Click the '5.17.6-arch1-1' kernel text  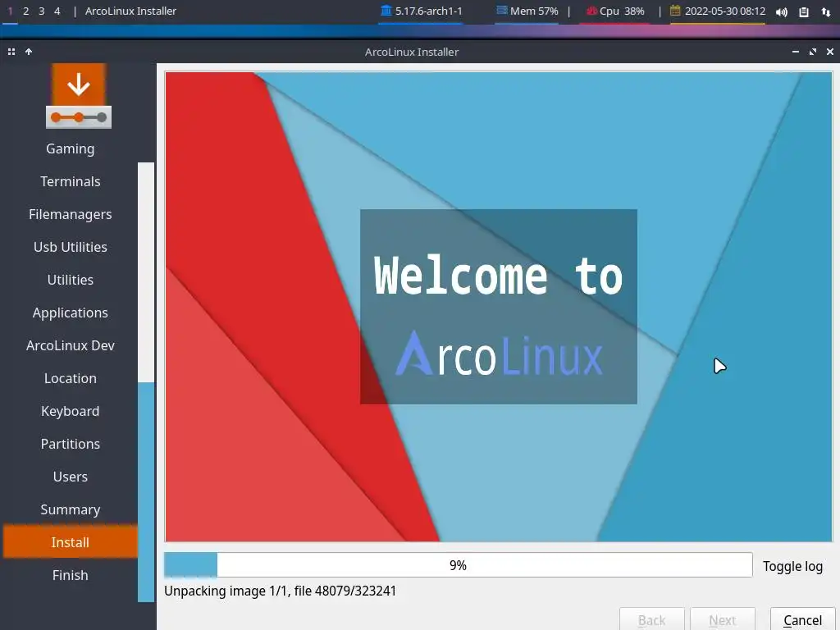point(428,11)
